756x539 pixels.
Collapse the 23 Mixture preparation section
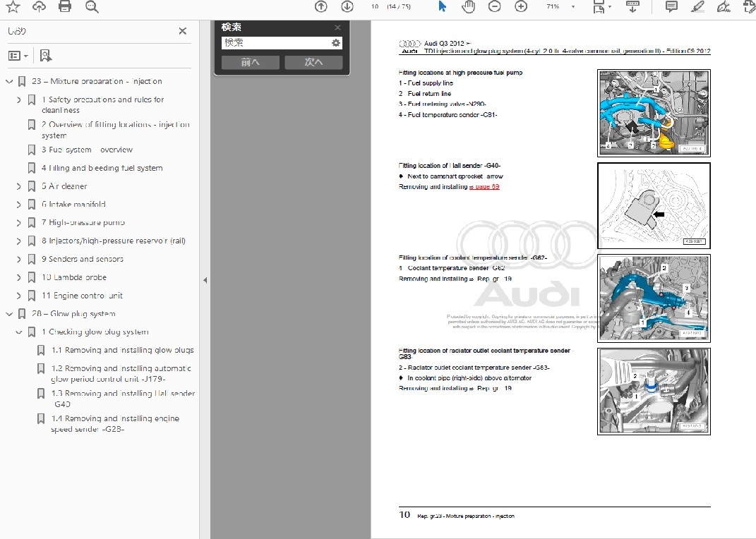coord(8,81)
